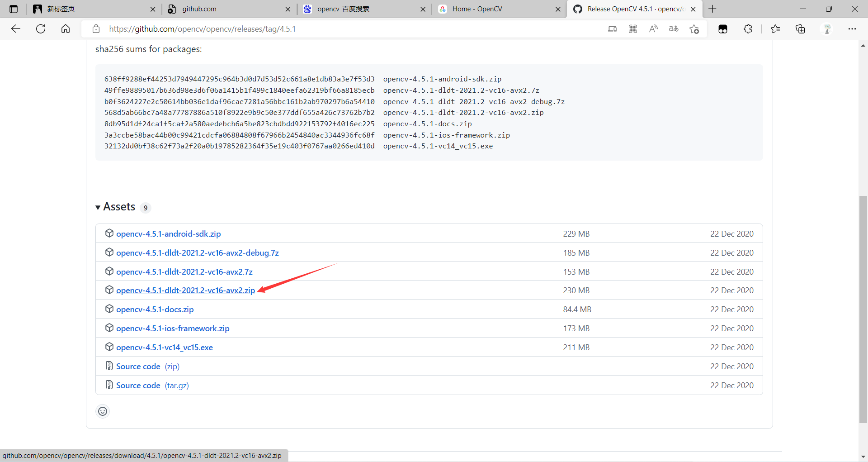Click the browser Back arrow
The height and width of the screenshot is (462, 868).
[x=16, y=29]
